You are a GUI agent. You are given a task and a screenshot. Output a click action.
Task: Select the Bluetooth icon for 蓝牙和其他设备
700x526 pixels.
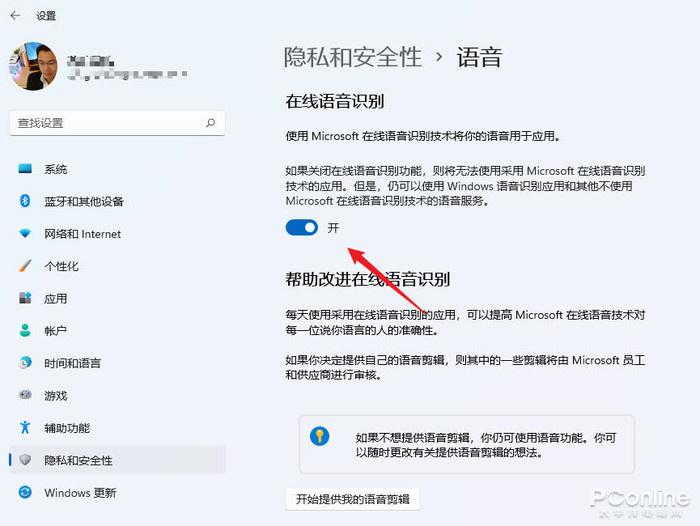click(25, 201)
